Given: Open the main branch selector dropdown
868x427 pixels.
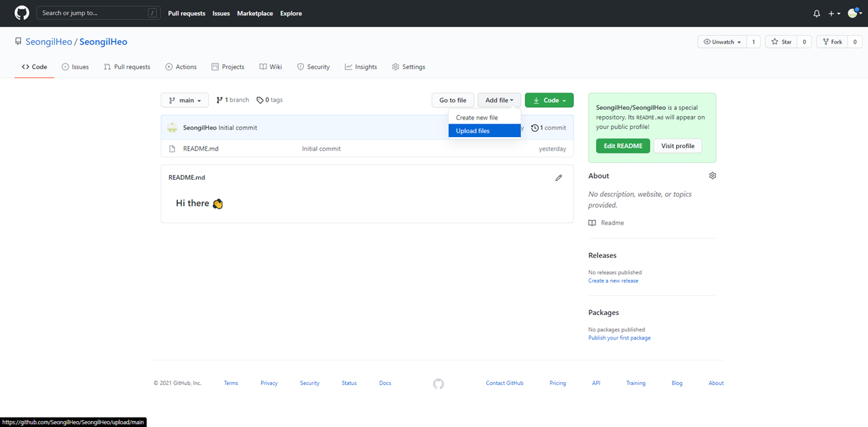Looking at the screenshot, I should (184, 100).
